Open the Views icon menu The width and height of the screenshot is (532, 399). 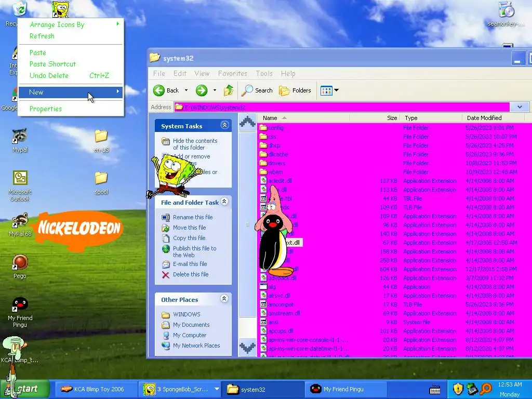(x=326, y=90)
